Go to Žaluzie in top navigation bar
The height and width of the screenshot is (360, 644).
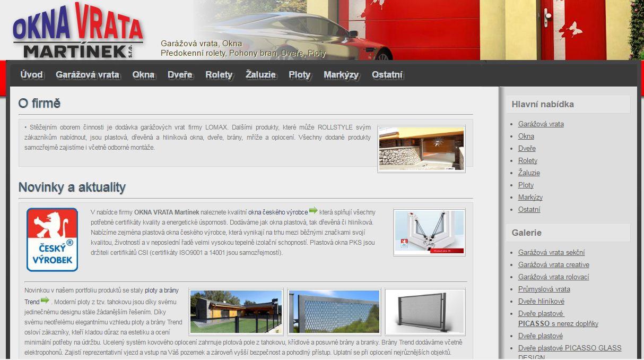tap(260, 75)
